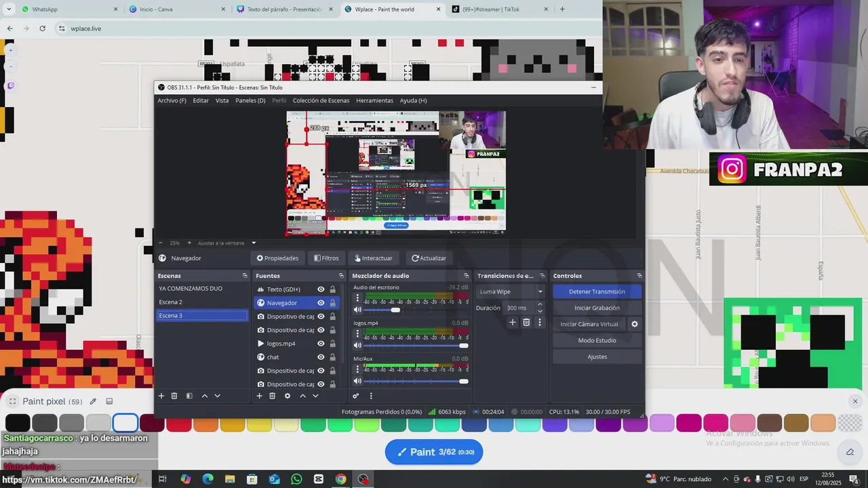Screen dimensions: 868x488
Task: Toggle visibility of Texto (GDI+) source
Action: pos(321,289)
